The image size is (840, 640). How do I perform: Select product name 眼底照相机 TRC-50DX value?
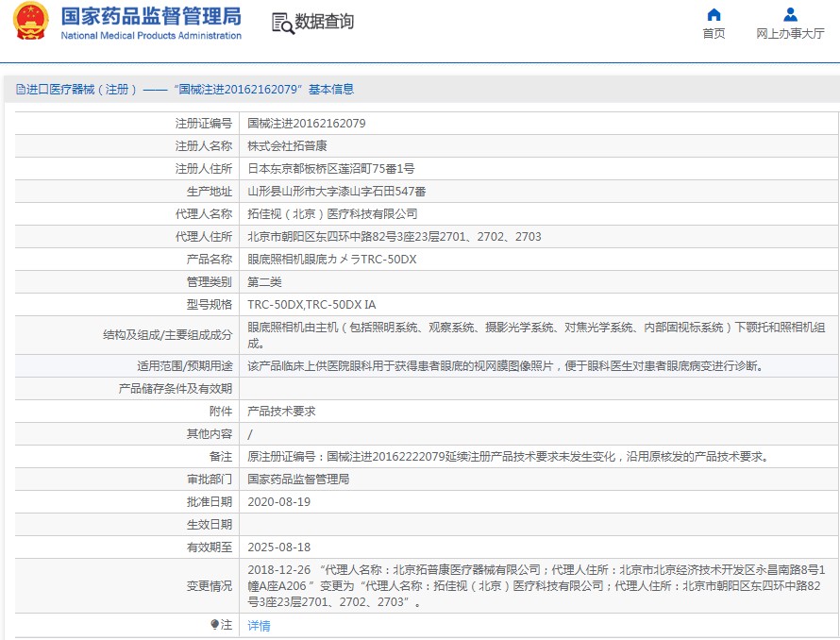[332, 259]
